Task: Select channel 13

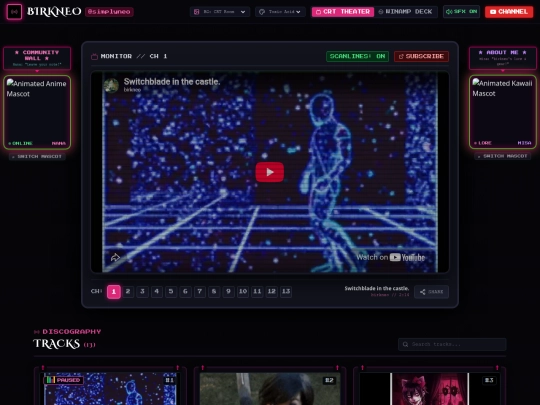Action: [x=286, y=292]
